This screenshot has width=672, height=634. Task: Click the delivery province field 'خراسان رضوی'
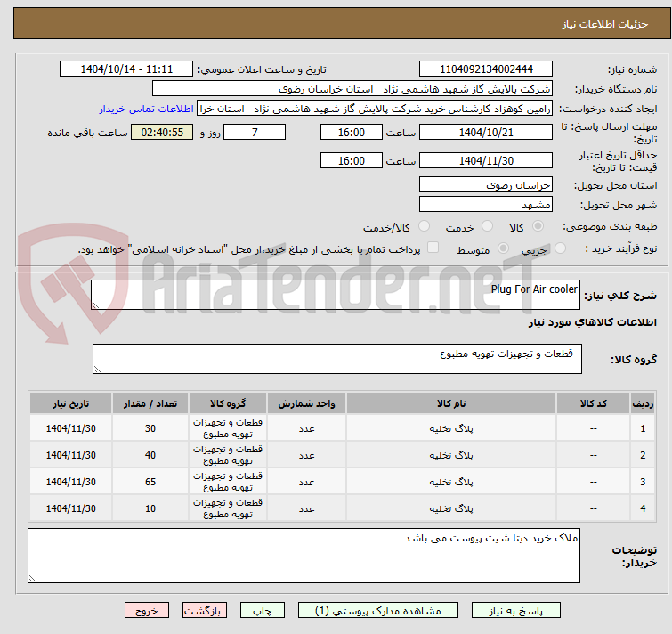pos(486,184)
